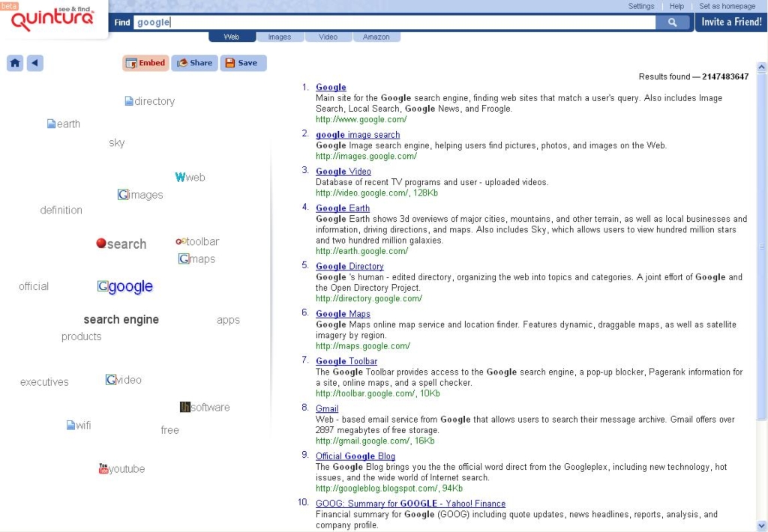Select the google tag in cloud
This screenshot has height=532, width=768.
point(125,286)
